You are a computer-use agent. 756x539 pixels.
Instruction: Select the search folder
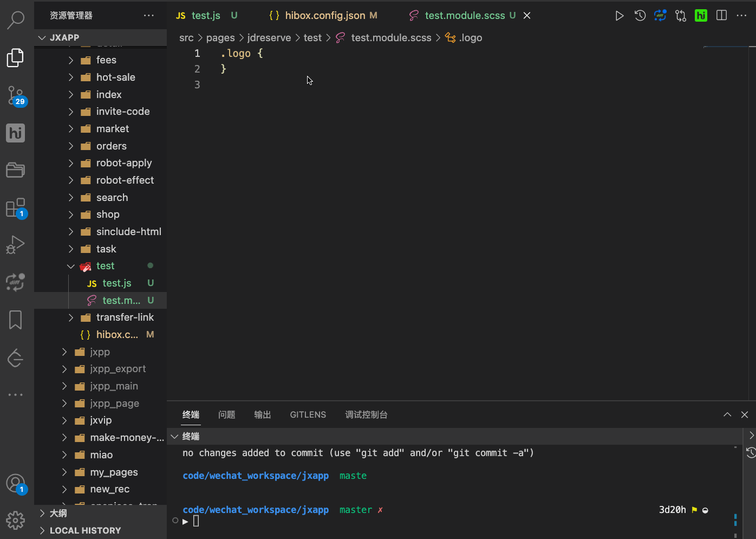(100, 198)
